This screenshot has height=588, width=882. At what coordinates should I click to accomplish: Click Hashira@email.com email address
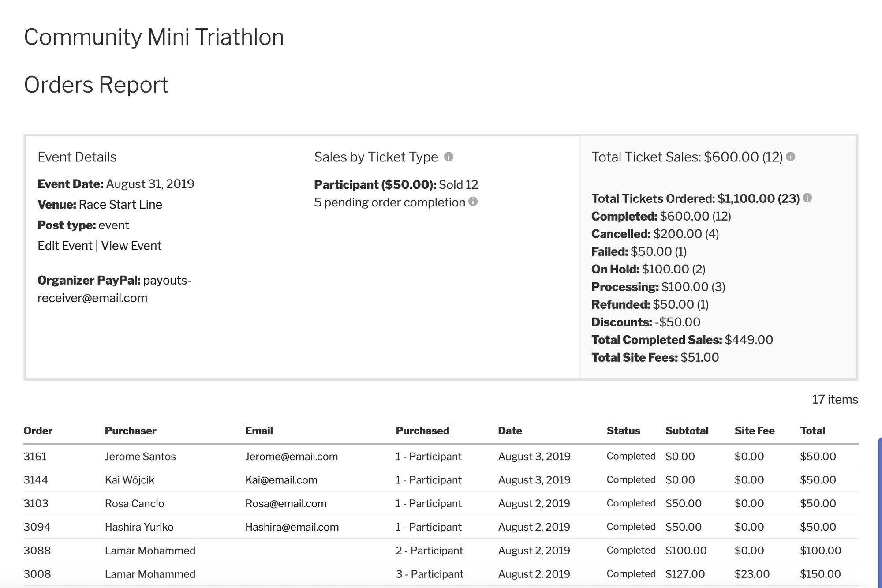(292, 527)
